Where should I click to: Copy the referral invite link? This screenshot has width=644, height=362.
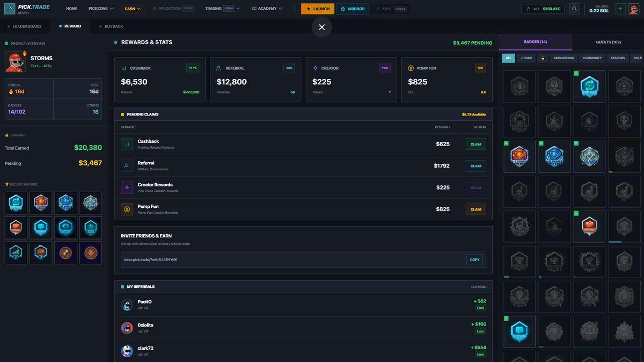(x=475, y=259)
